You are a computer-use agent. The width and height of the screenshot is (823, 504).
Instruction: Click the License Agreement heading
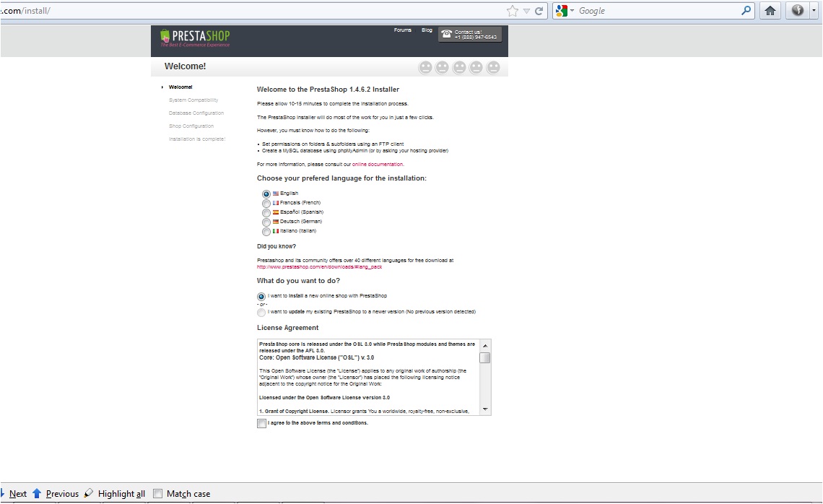click(x=287, y=328)
